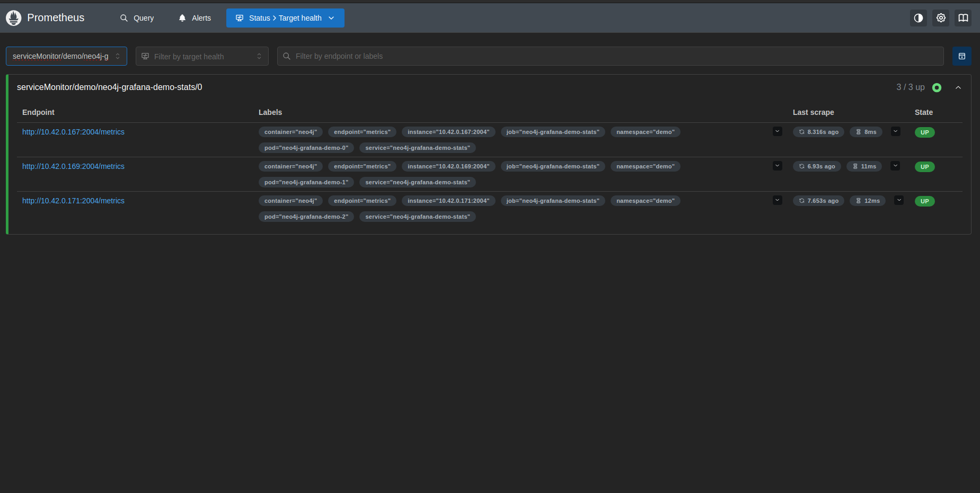Screen dimensions: 980x493
Task: Click the pod="neo4j-grafana-demo-2" label badge
Action: pos(306,217)
